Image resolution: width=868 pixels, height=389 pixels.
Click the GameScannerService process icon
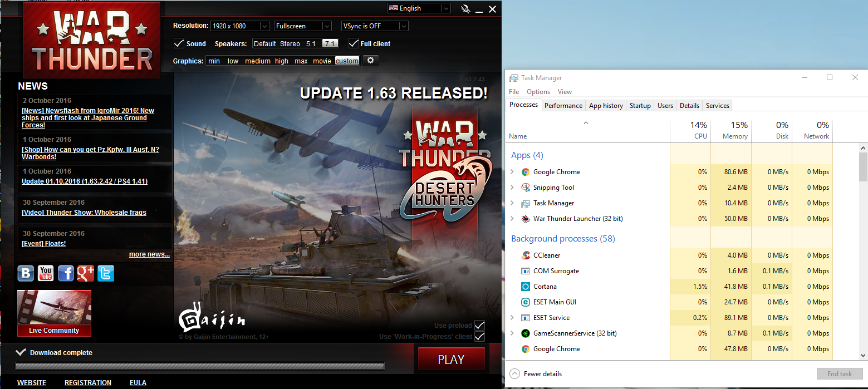[x=525, y=333]
